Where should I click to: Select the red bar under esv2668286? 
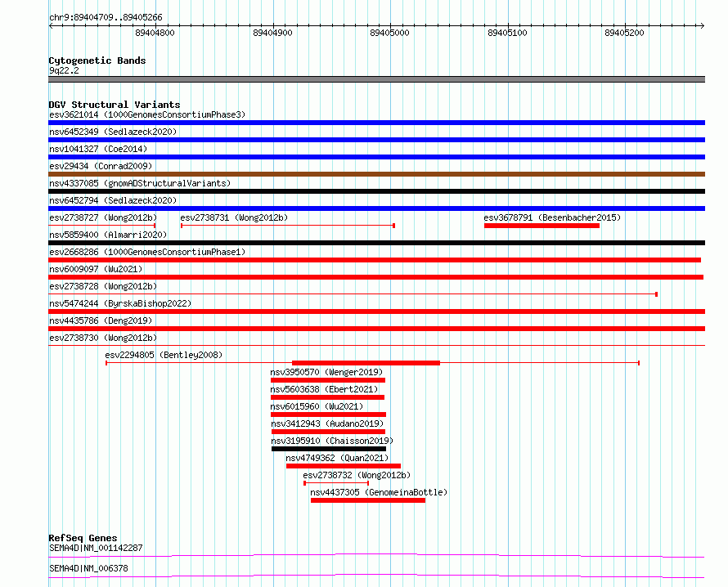click(375, 260)
